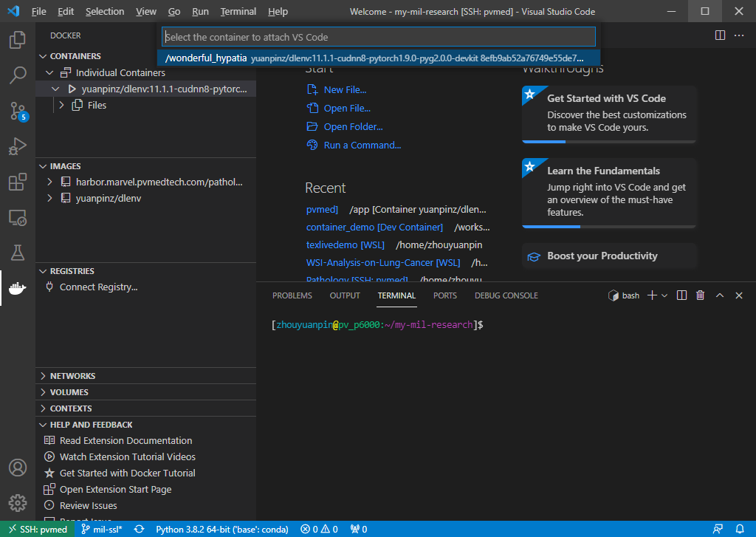Focus the container selection input box
The height and width of the screenshot is (537, 756).
pos(379,37)
